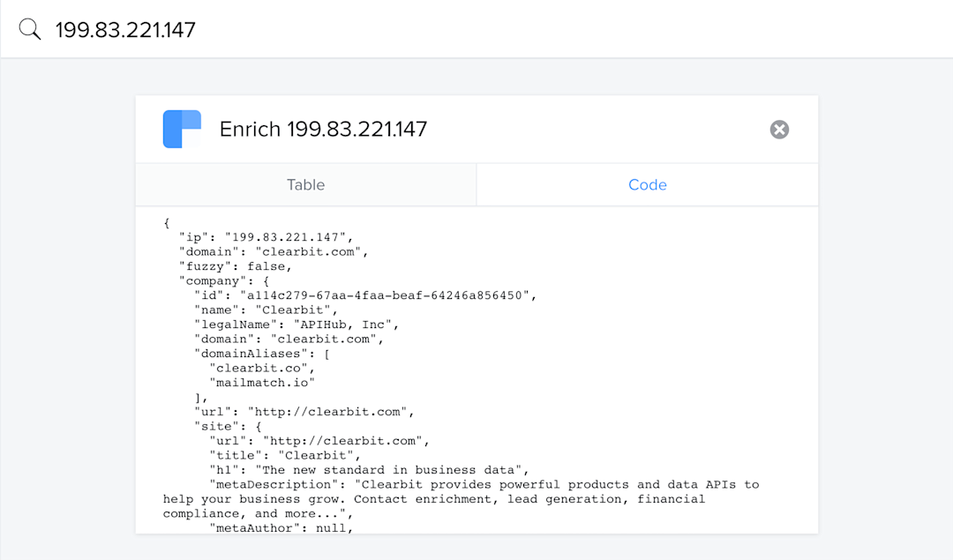Click the company id value a114c279-67aa line
Screen dimensions: 953x560
click(365, 295)
